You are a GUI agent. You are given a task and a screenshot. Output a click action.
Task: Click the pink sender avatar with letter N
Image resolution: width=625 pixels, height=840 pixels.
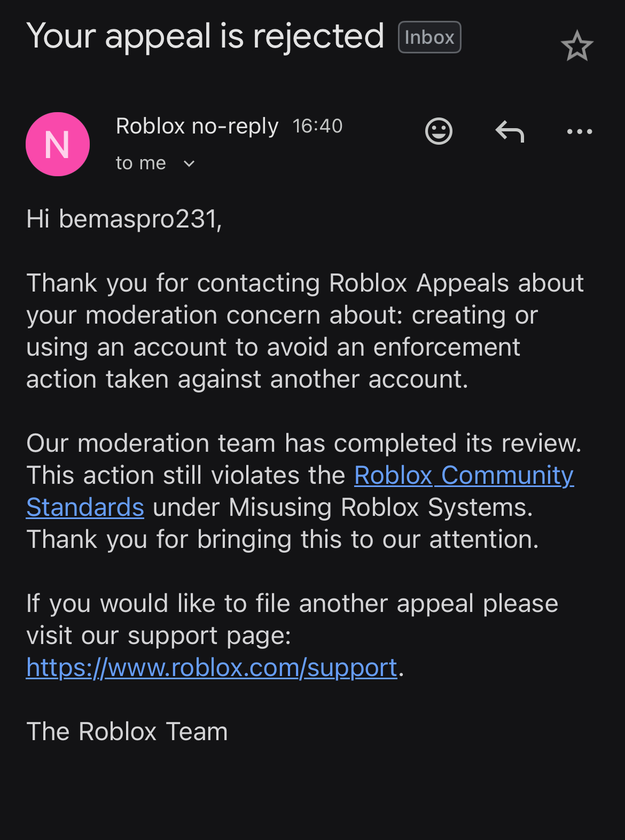coord(58,144)
